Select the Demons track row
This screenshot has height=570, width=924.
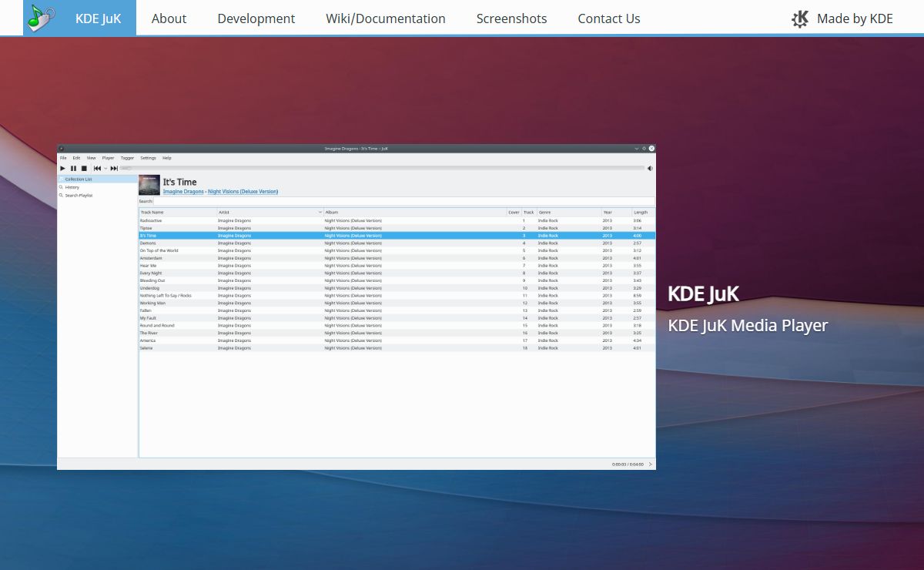click(397, 243)
